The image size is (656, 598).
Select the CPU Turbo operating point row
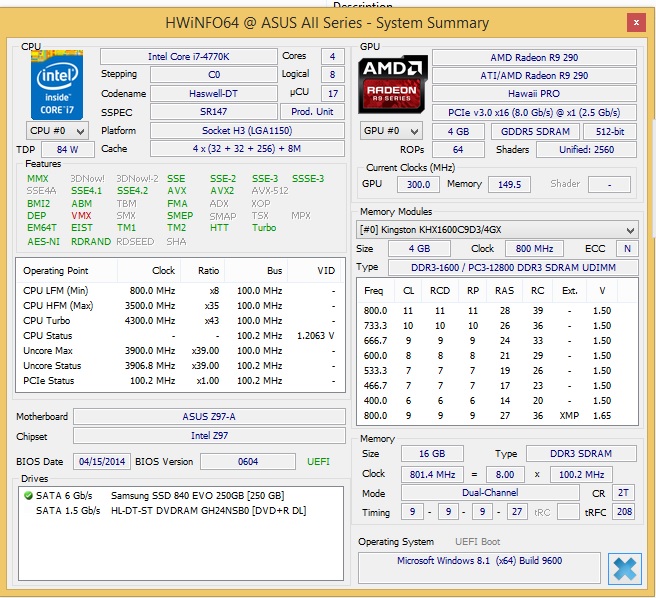(180, 321)
